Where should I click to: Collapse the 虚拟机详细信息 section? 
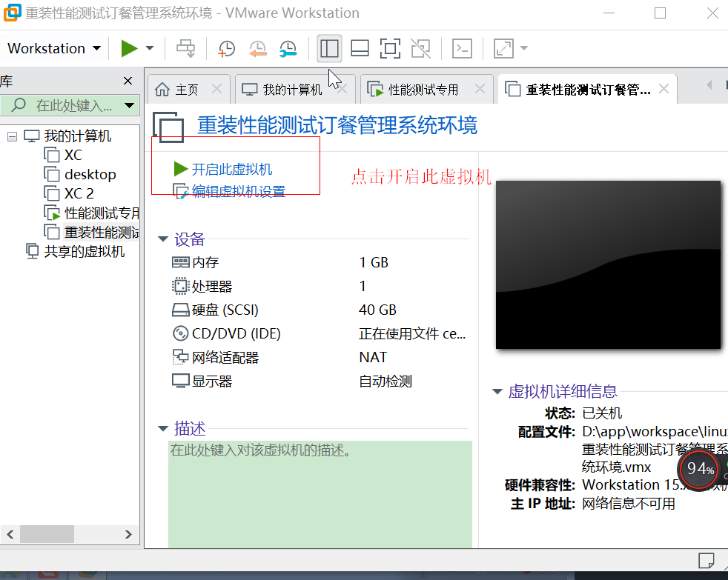[x=497, y=392]
